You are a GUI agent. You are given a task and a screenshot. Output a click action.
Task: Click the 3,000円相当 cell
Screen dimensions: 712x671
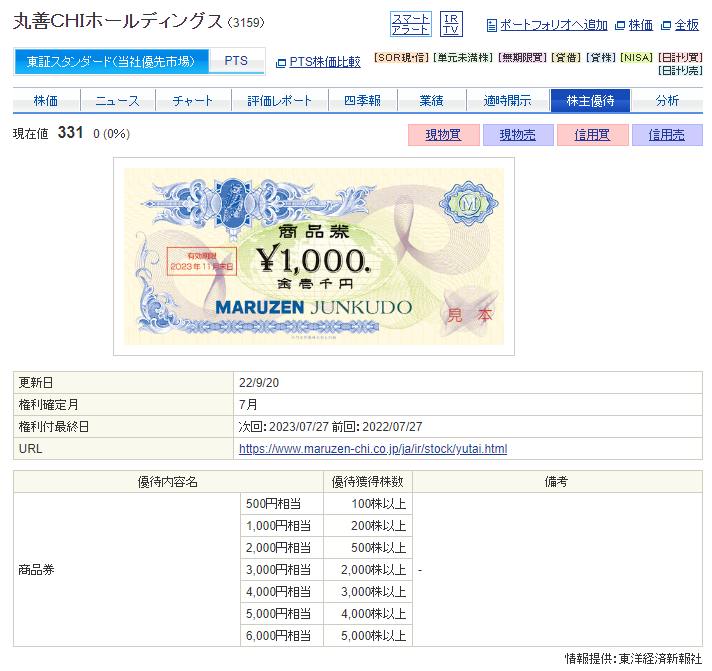click(282, 570)
